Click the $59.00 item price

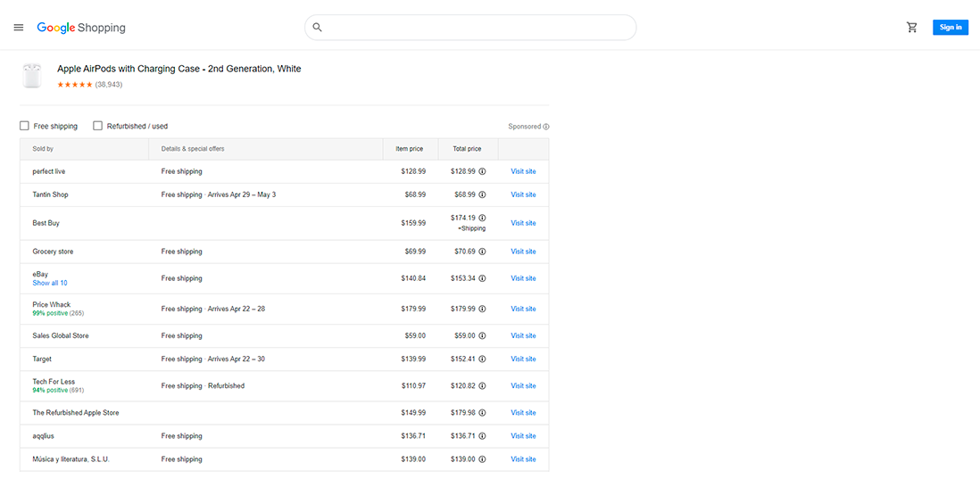click(x=415, y=336)
